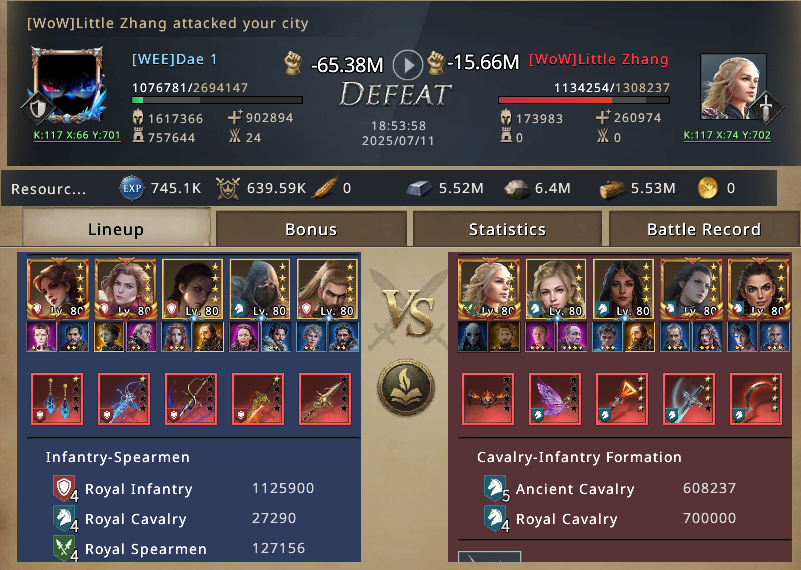Screen dimensions: 801x570
Task: Select the Lineup tab
Action: [x=116, y=228]
